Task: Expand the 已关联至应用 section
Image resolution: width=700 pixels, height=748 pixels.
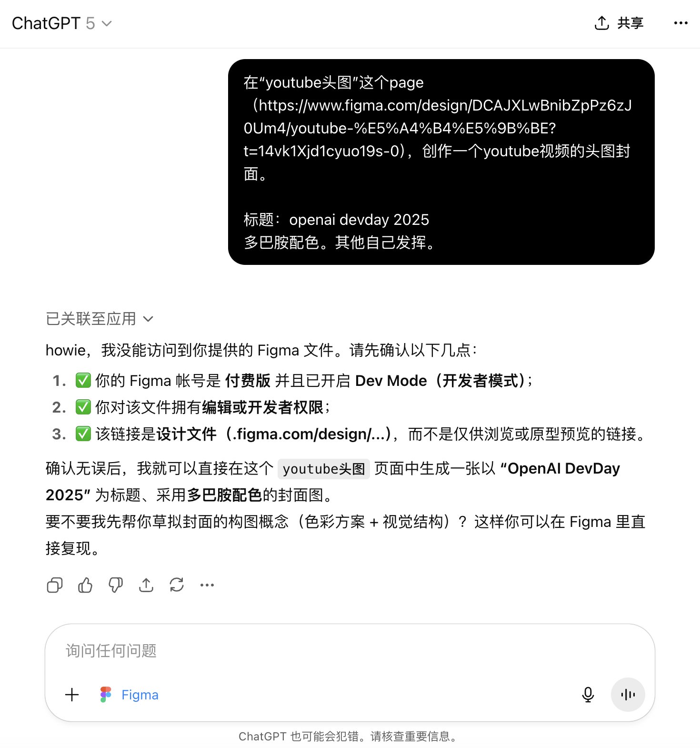Action: point(99,319)
